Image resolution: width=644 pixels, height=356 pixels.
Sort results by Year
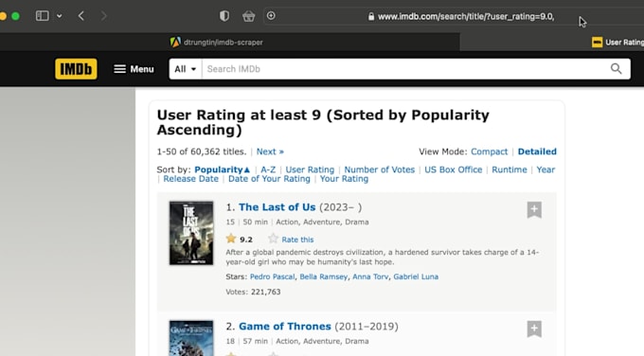(x=546, y=169)
